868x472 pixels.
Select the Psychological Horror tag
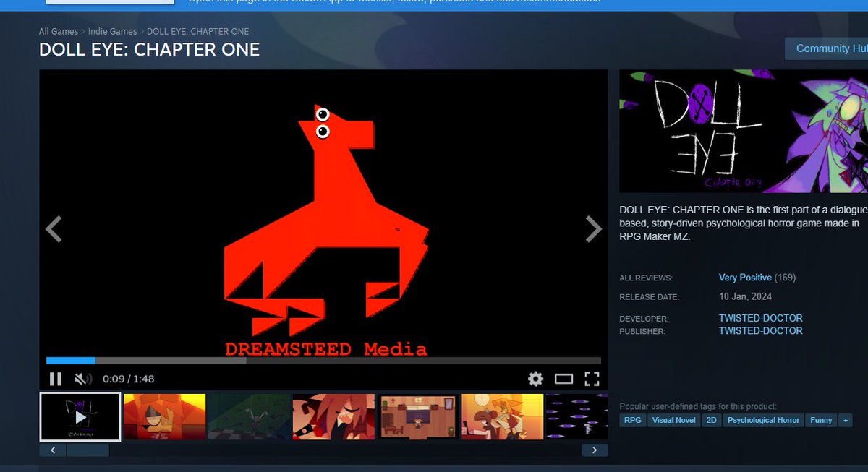click(x=763, y=420)
